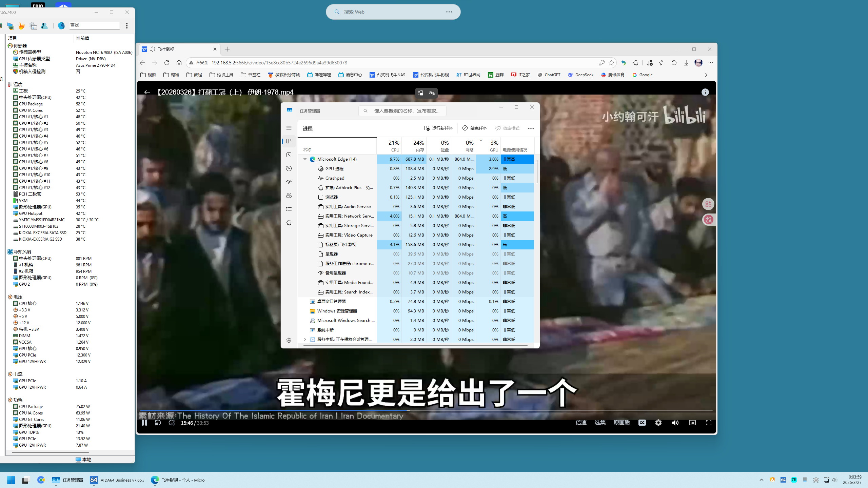Toggle CC subtitles on the video
Viewport: 868px width, 488px height.
tap(642, 423)
